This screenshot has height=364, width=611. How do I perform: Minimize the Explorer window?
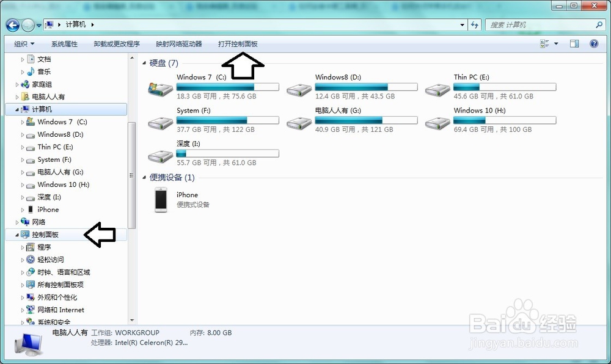pos(559,6)
